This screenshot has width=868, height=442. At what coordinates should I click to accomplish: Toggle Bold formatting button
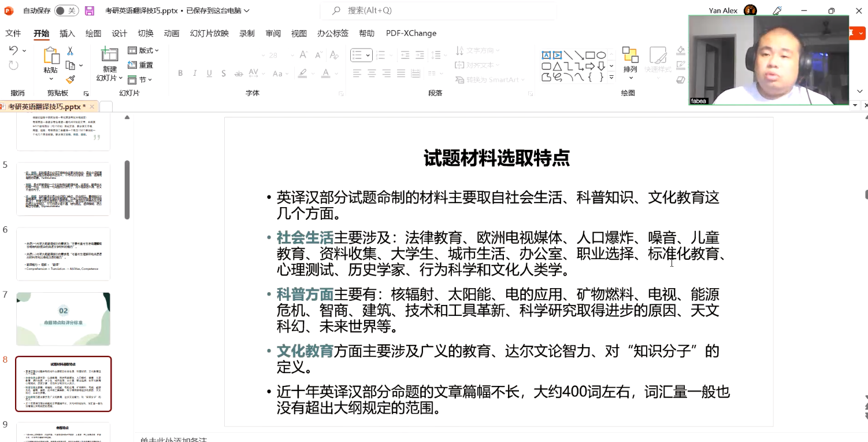click(180, 73)
